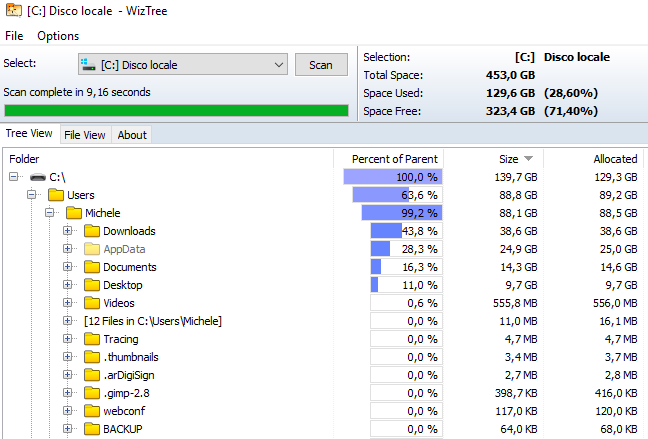Select the Downloads tree row label
Viewport: 648px width, 439px height.
[x=129, y=231]
